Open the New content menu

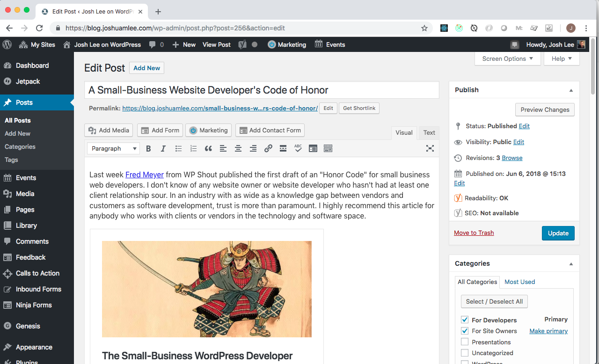pos(184,44)
